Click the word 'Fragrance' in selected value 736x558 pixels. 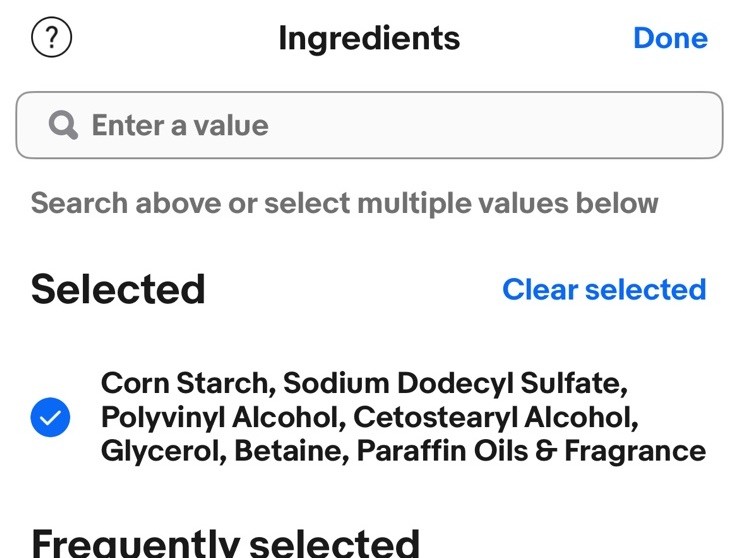(x=636, y=451)
